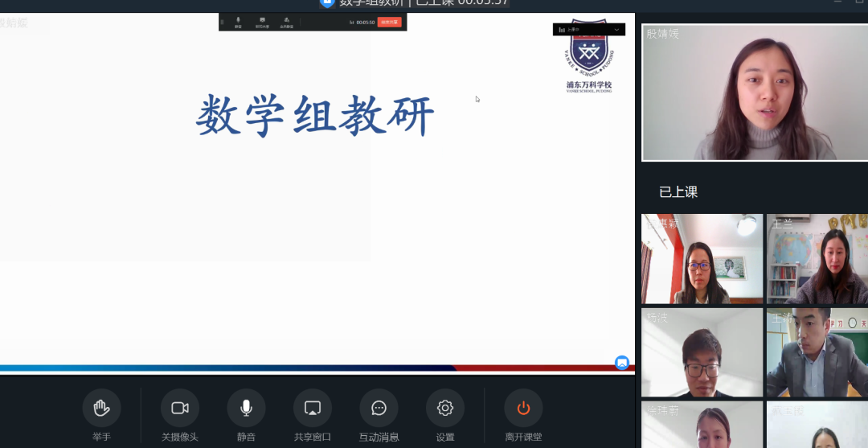Image resolution: width=868 pixels, height=448 pixels.
Task: Open 设置 settings gear
Action: (445, 409)
